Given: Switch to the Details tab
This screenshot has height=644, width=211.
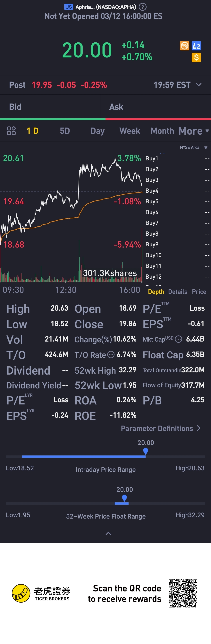Looking at the screenshot, I should [178, 292].
